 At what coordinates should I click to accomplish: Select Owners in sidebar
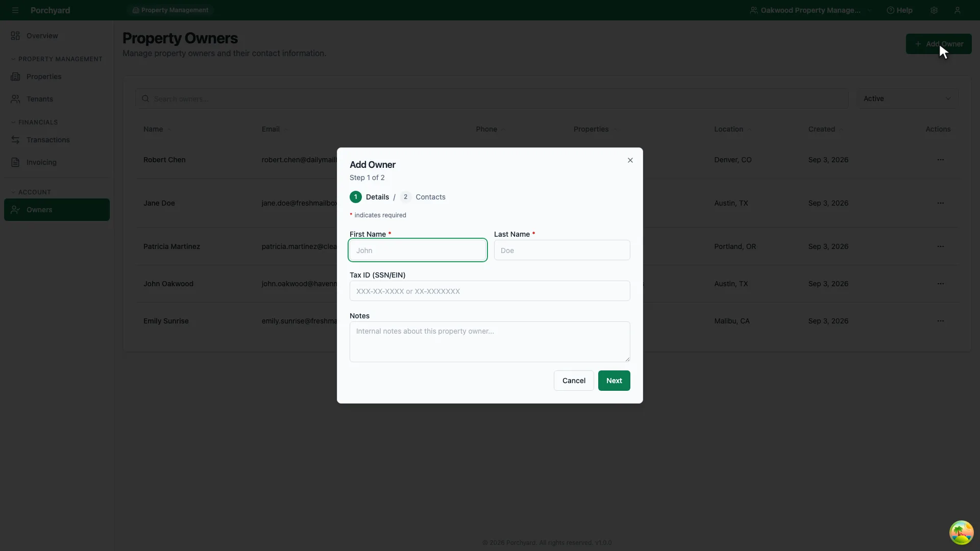[57, 210]
